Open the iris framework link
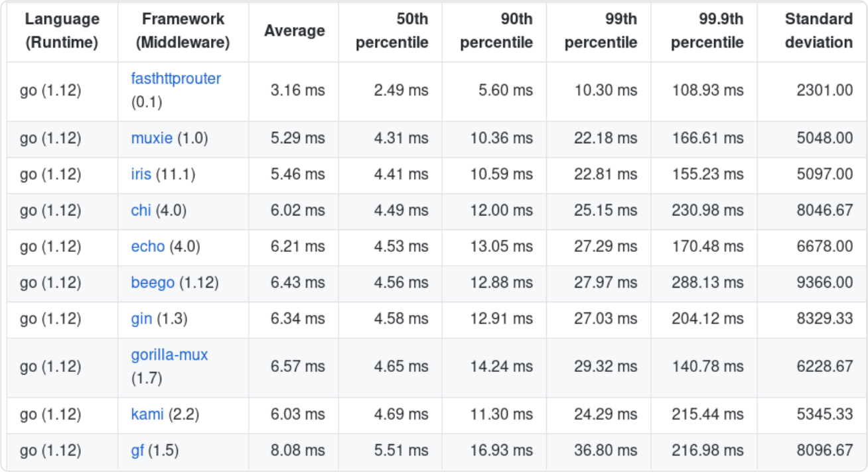The width and height of the screenshot is (868, 472). (141, 175)
